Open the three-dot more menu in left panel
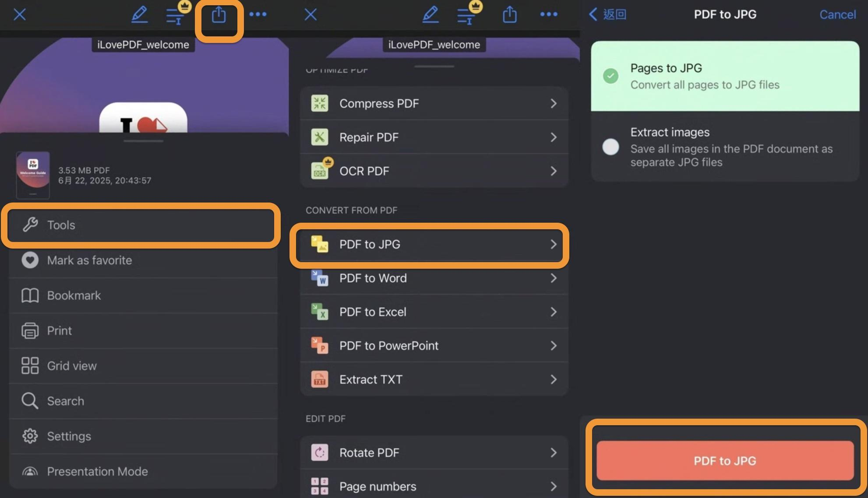The image size is (868, 498). click(x=258, y=14)
